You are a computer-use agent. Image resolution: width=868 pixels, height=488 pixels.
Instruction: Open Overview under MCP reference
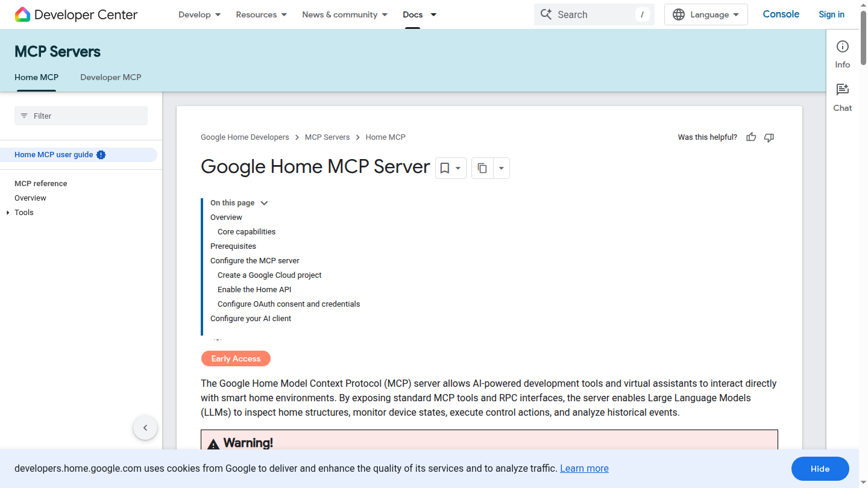(30, 198)
